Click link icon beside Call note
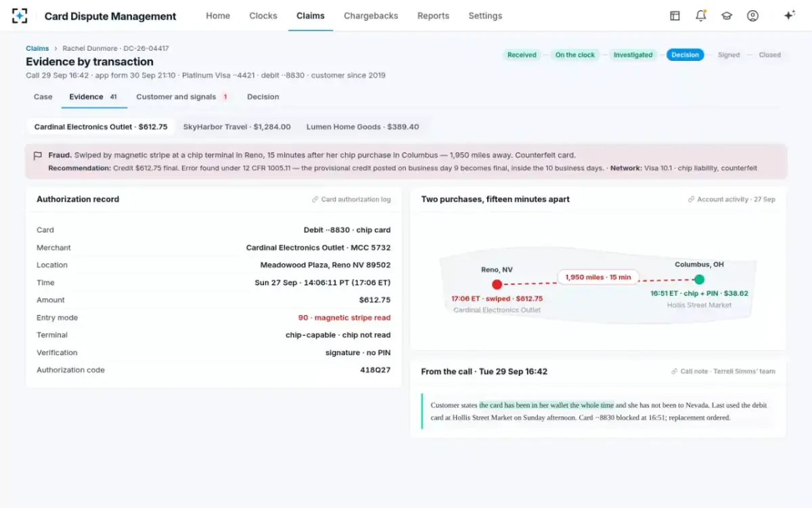The image size is (812, 508). tap(675, 371)
